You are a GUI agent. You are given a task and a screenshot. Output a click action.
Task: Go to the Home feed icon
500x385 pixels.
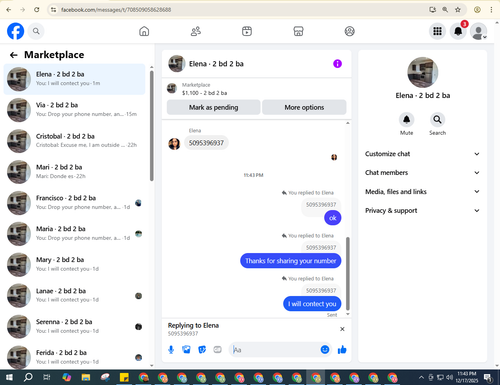144,31
